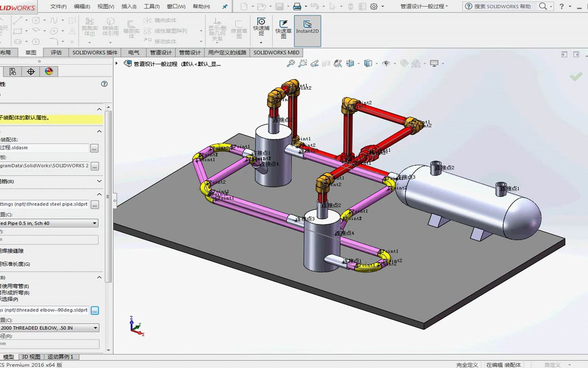The height and width of the screenshot is (368, 588).
Task: Open the 编辑(E) menu
Action: pos(82,6)
